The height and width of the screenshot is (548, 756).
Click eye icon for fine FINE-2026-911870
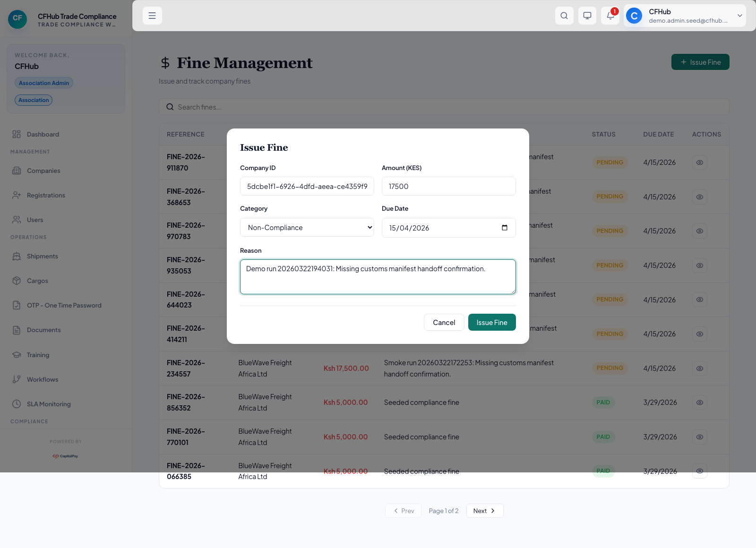(x=699, y=163)
